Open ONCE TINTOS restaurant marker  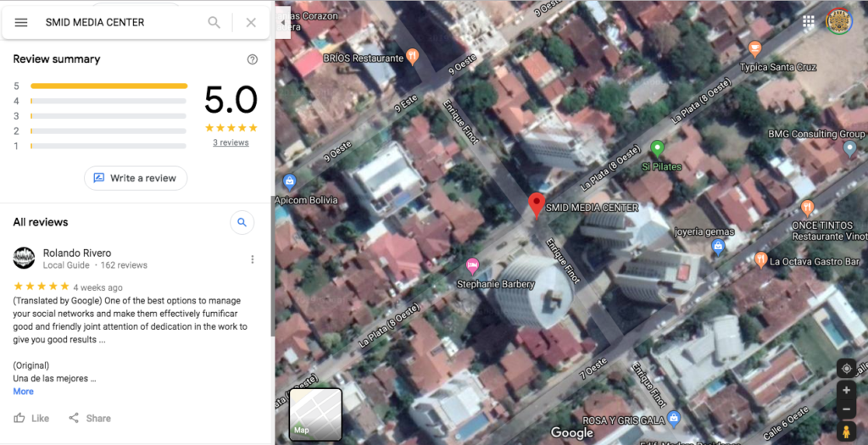point(807,209)
